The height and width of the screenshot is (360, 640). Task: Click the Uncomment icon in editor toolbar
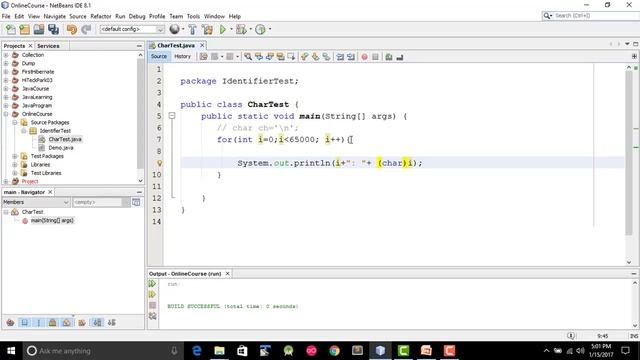[400, 57]
